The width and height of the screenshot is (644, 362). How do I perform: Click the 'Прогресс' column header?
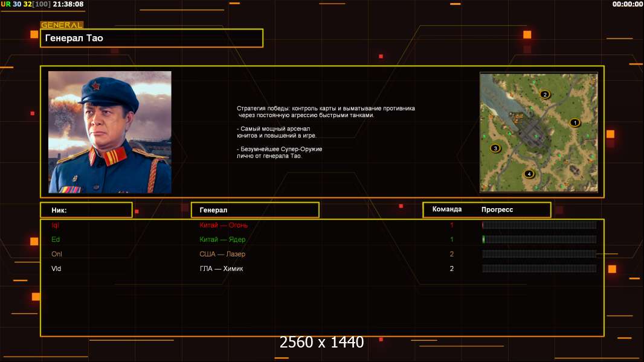point(497,209)
